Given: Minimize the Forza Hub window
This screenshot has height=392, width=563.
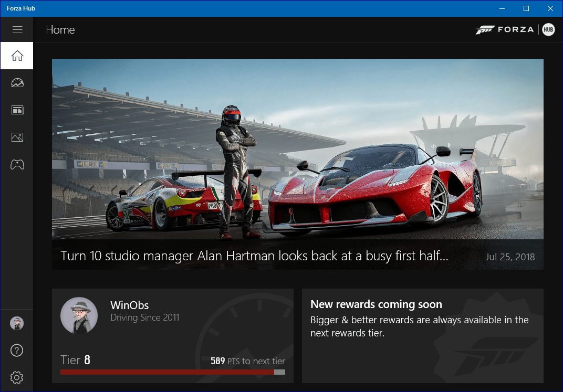Looking at the screenshot, I should point(502,8).
